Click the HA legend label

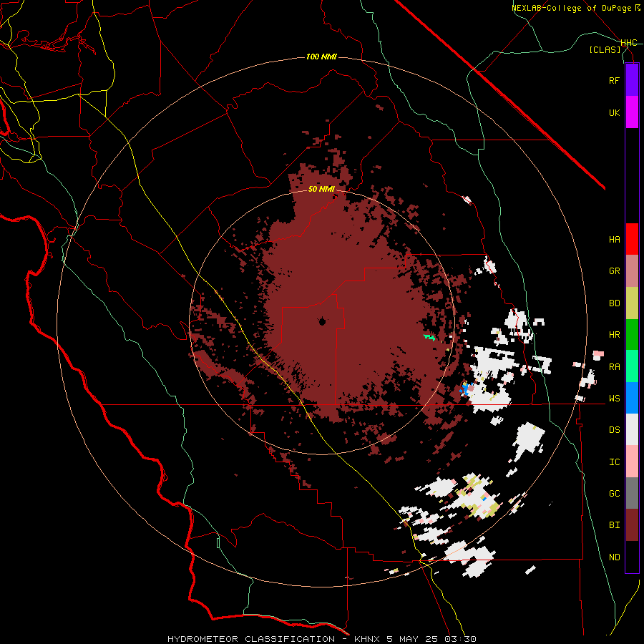(x=614, y=240)
